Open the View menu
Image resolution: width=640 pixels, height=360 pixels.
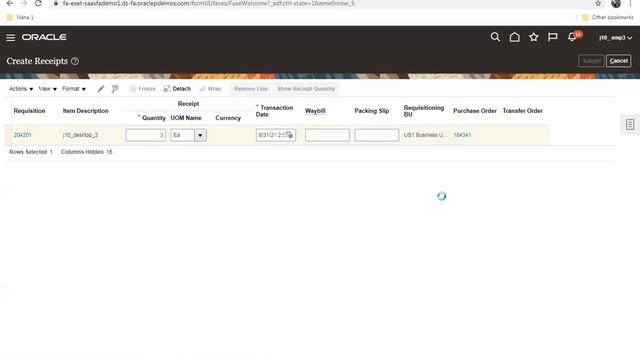point(47,89)
